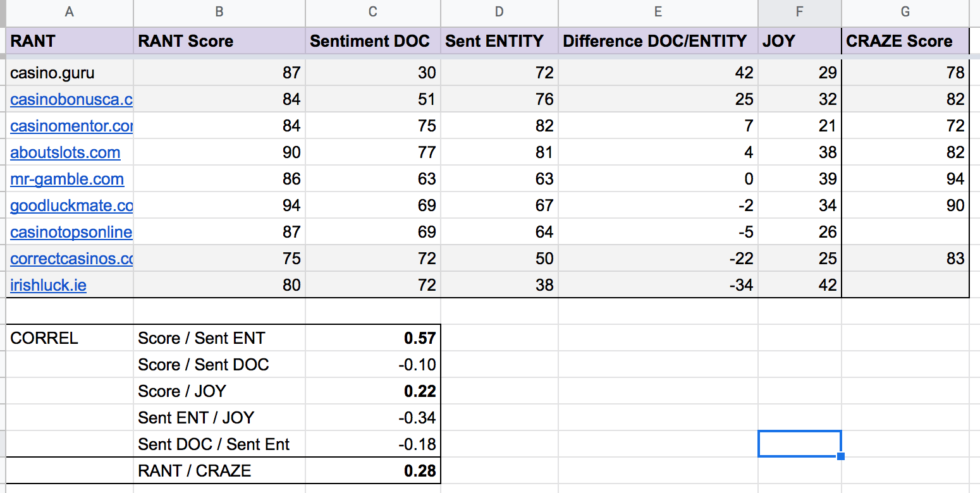Viewport: 980px width, 493px height.
Task: Click the casino.guru cell
Action: point(70,73)
